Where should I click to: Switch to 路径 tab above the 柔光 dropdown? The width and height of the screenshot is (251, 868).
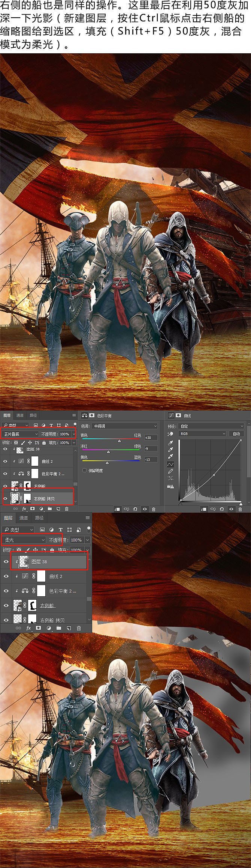tap(39, 518)
